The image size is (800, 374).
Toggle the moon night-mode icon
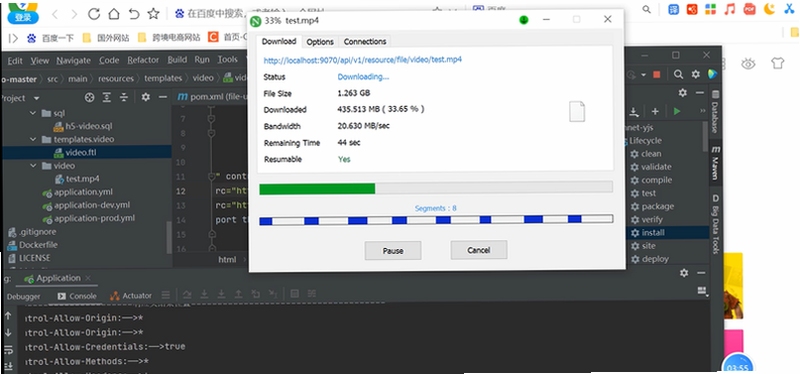[x=769, y=9]
